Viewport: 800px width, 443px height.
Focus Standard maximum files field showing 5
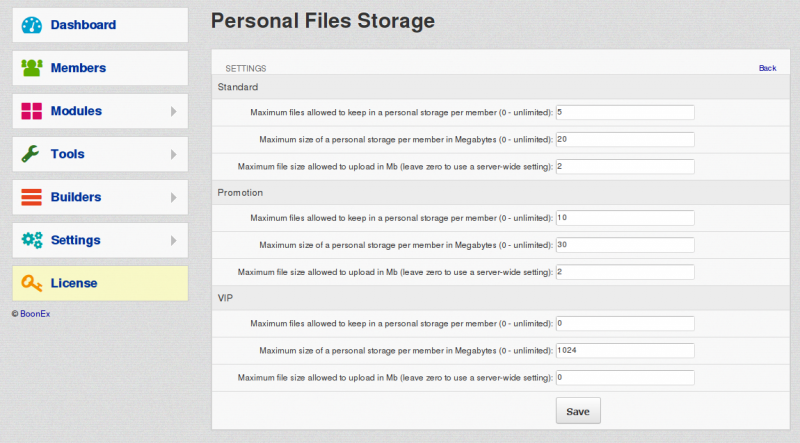625,112
